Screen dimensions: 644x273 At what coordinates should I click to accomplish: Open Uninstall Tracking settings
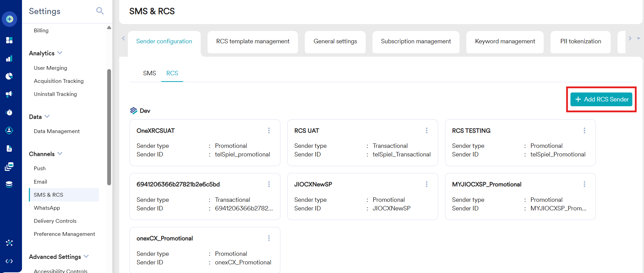(55, 94)
